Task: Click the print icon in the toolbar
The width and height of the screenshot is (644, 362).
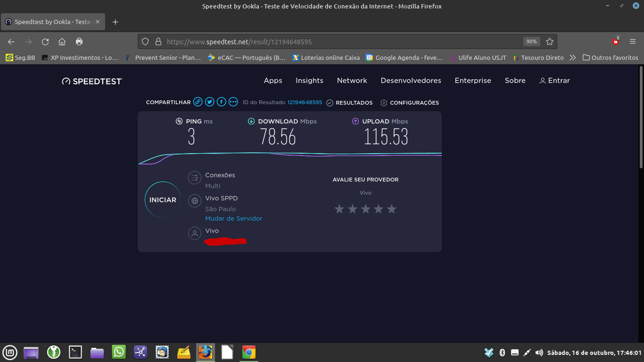Action: tap(79, 41)
